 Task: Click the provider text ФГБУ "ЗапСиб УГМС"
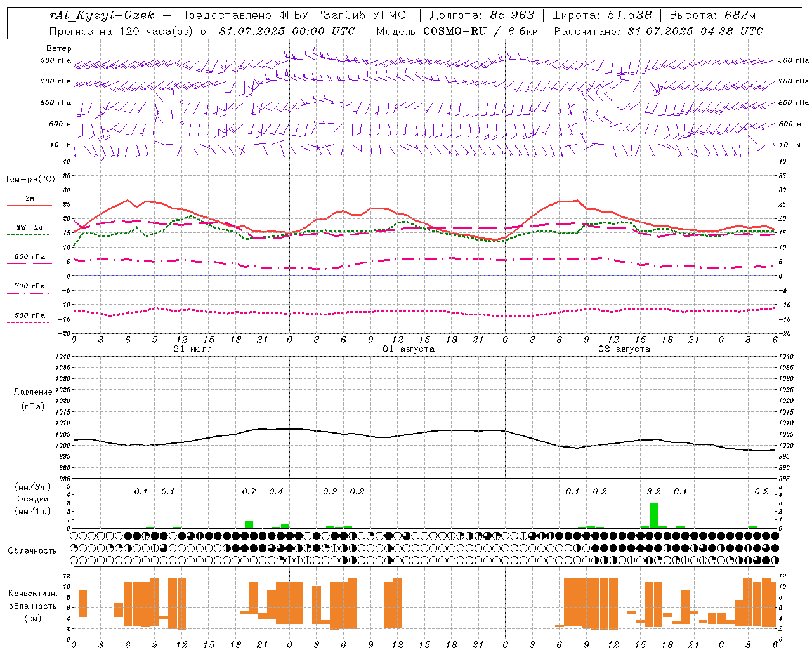tap(346, 16)
